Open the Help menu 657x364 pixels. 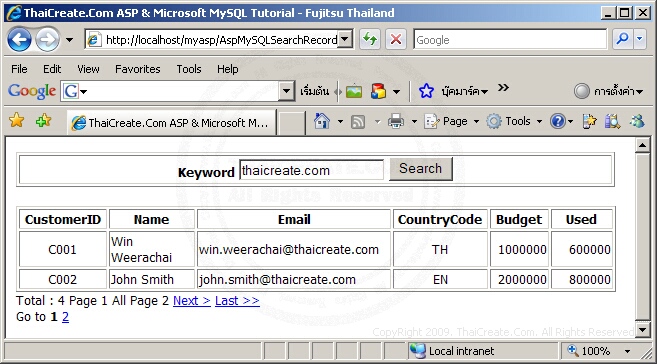[228, 69]
